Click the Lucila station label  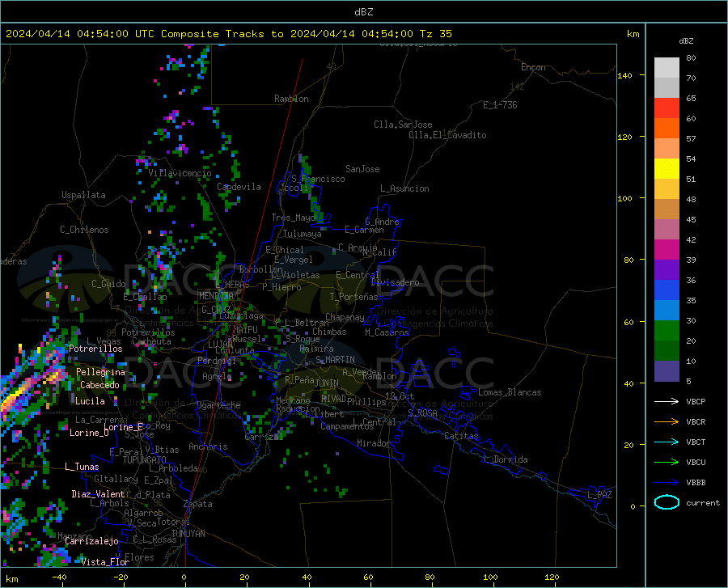tap(90, 401)
